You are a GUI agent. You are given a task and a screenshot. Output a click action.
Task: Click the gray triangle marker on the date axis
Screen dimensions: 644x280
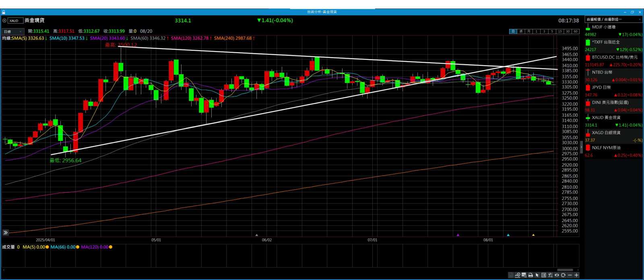[x=257, y=235]
